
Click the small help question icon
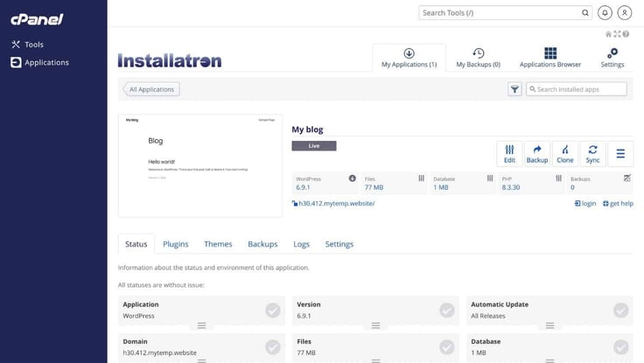626,34
